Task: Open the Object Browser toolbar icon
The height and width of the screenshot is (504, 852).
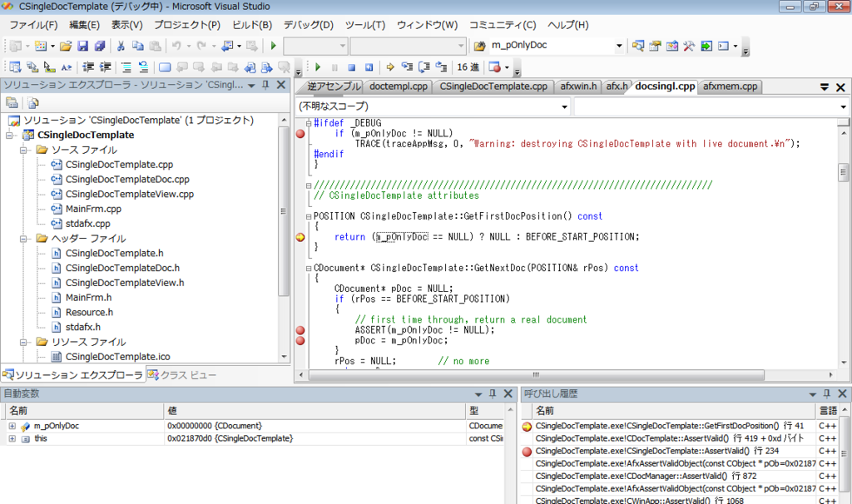Action: [672, 47]
